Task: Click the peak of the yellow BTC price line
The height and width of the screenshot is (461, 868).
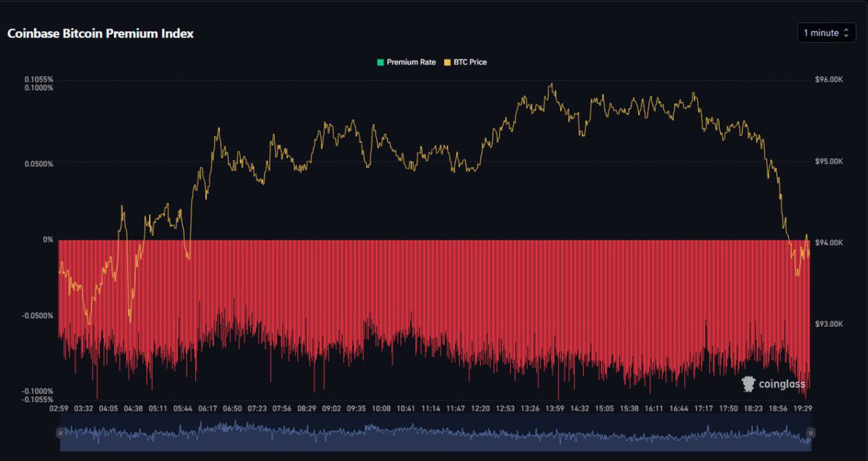Action: click(x=552, y=82)
